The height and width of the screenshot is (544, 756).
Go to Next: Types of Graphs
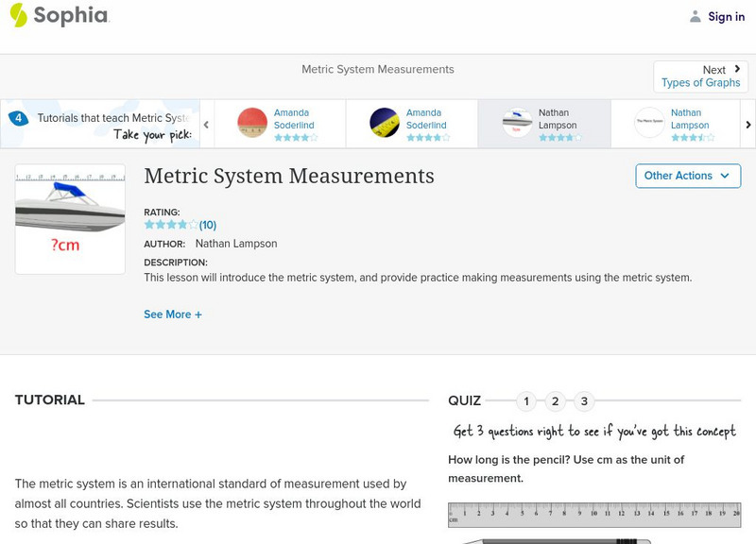tap(700, 76)
